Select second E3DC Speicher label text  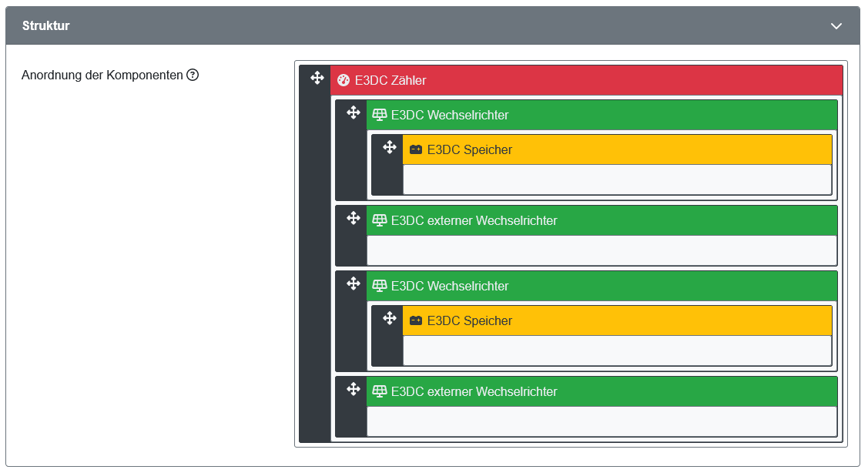[470, 321]
